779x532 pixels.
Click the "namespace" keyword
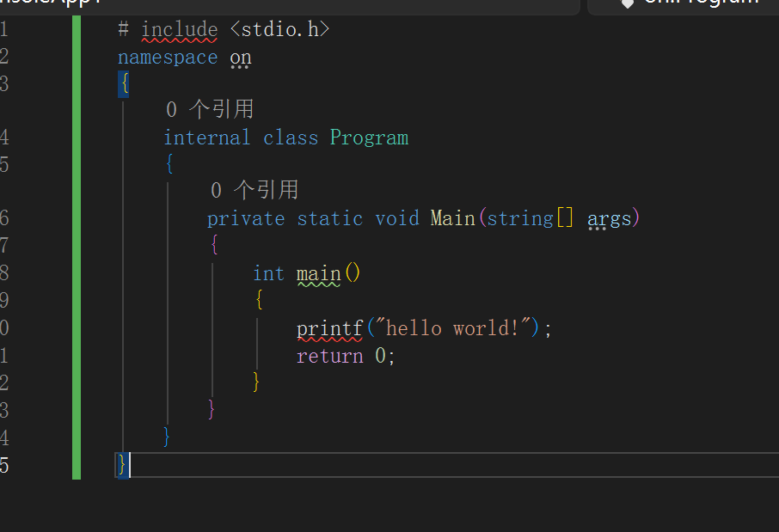tap(168, 58)
